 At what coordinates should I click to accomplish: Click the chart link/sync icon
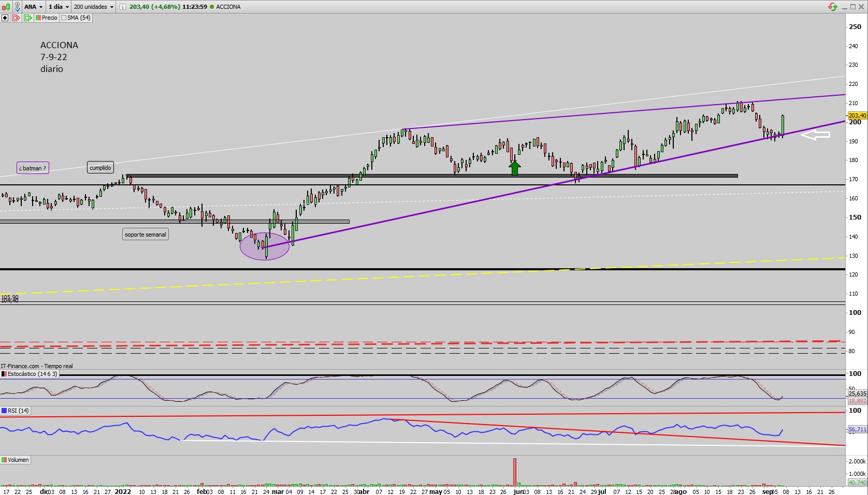point(17,7)
